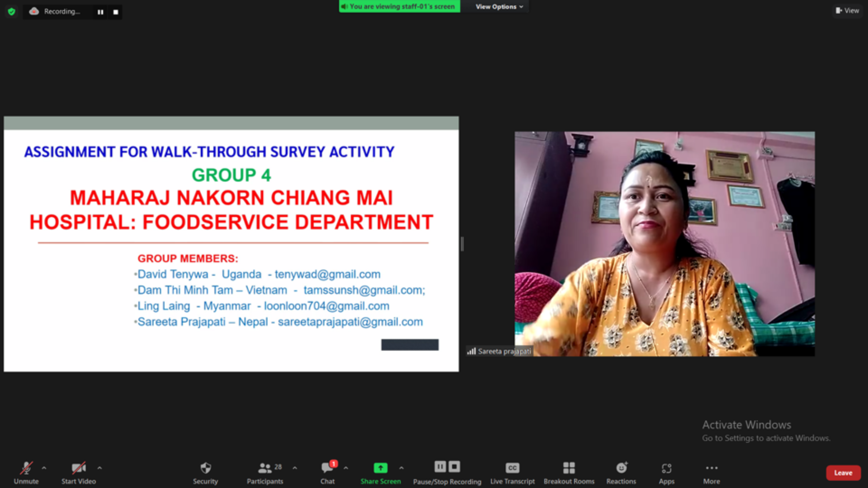Expand video settings chevron next to Start Video

point(99,468)
